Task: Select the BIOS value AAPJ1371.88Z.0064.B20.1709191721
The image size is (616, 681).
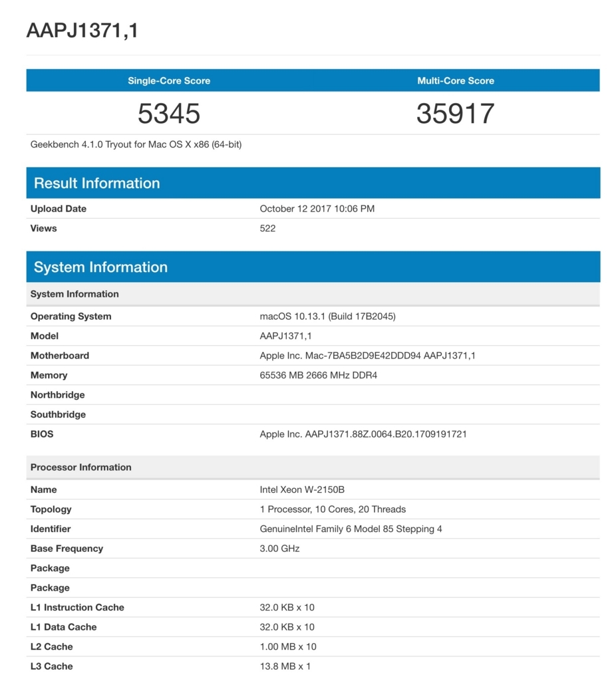Action: 363,434
